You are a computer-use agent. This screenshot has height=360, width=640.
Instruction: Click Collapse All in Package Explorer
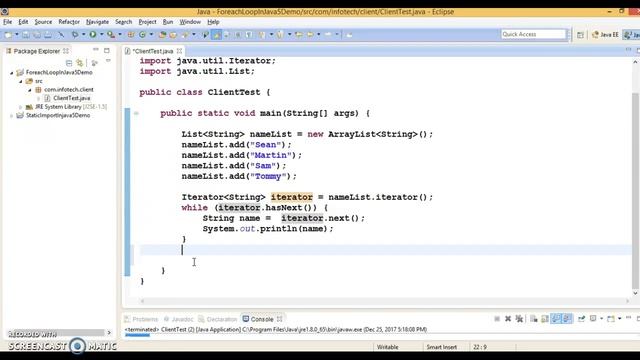coord(69,63)
